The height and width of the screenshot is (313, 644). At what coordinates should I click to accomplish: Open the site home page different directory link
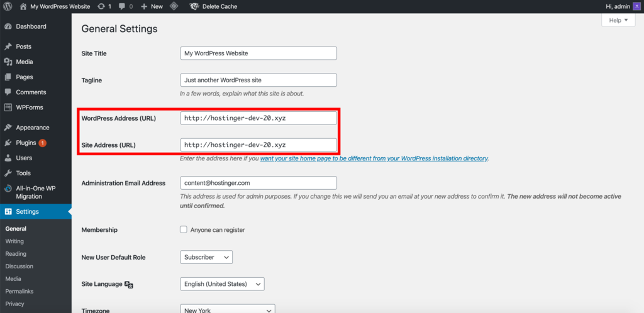click(374, 158)
